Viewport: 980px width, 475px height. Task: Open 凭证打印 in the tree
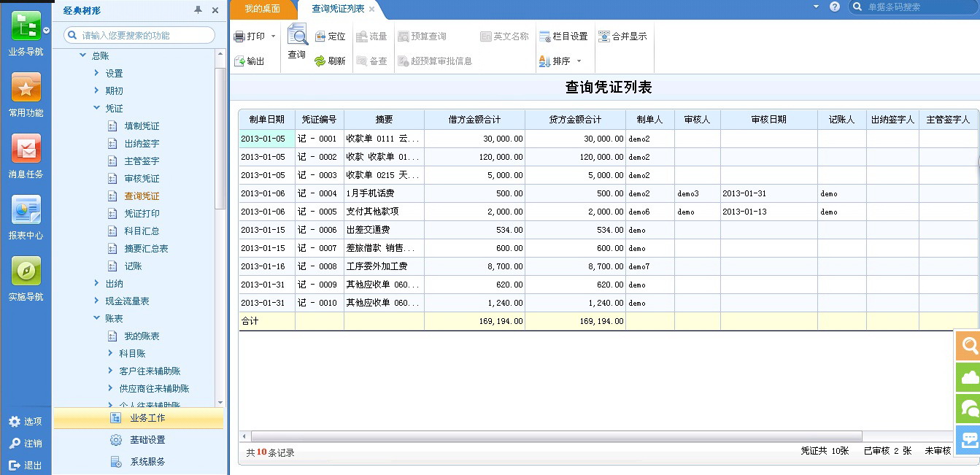tap(142, 214)
